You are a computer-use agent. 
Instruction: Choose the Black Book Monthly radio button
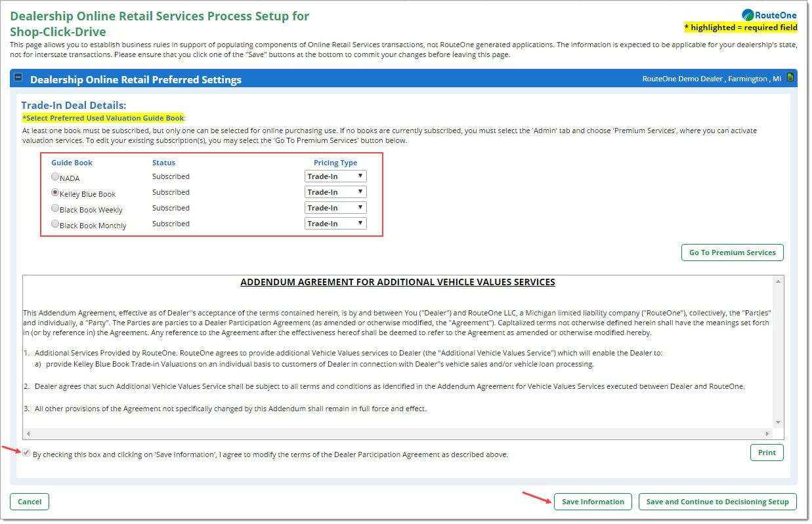pyautogui.click(x=55, y=224)
